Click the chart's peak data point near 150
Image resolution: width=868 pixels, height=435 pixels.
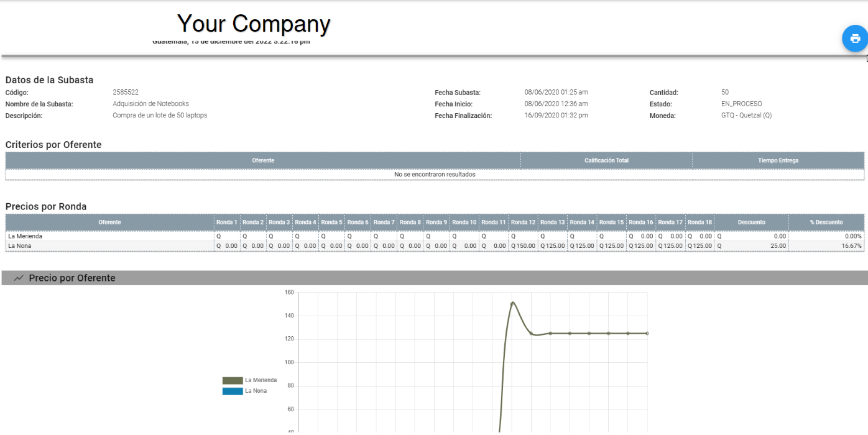[x=512, y=304]
